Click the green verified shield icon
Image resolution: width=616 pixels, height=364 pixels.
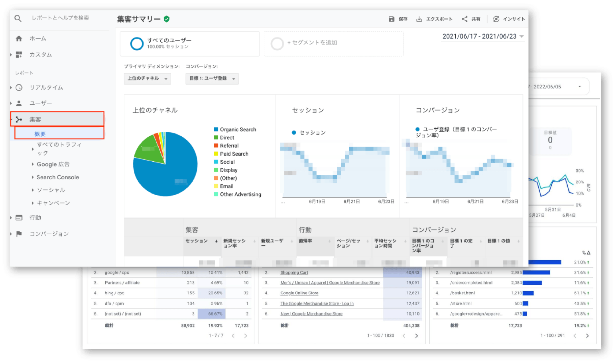[167, 19]
